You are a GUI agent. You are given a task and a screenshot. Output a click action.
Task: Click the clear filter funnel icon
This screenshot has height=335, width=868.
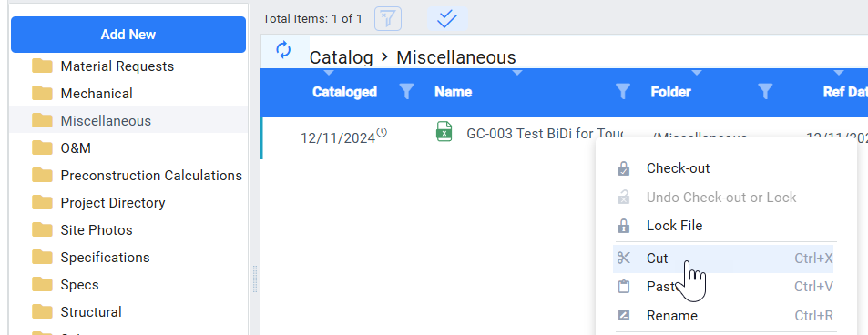[388, 19]
